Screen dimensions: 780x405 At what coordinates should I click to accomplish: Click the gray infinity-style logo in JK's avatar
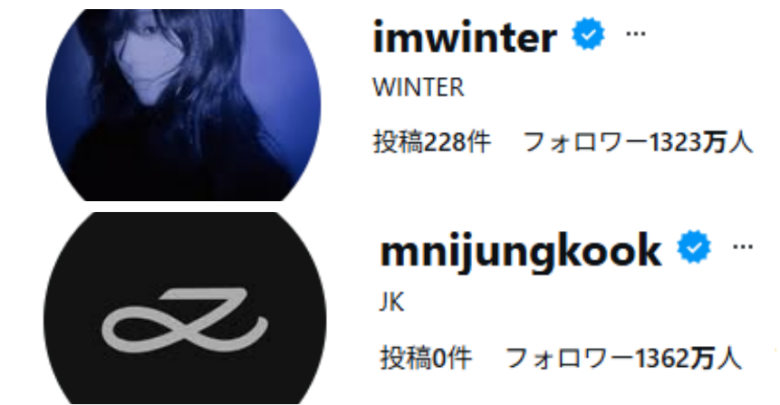pos(185,319)
